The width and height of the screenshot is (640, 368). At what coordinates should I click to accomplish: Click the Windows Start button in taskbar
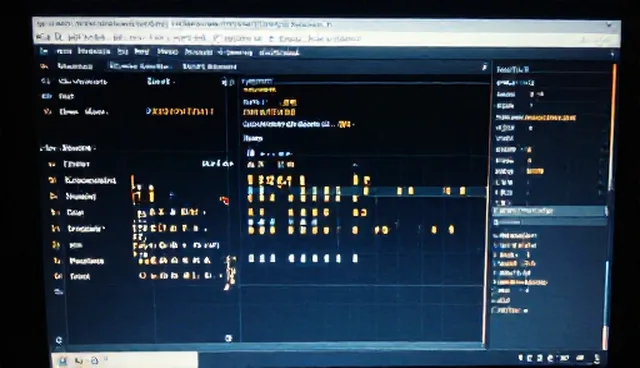coord(63,361)
